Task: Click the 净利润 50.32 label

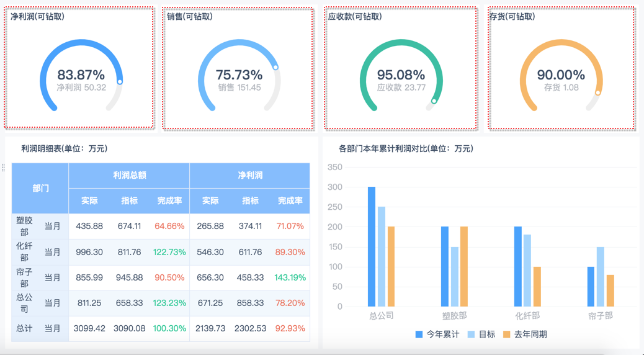Action: 81,88
